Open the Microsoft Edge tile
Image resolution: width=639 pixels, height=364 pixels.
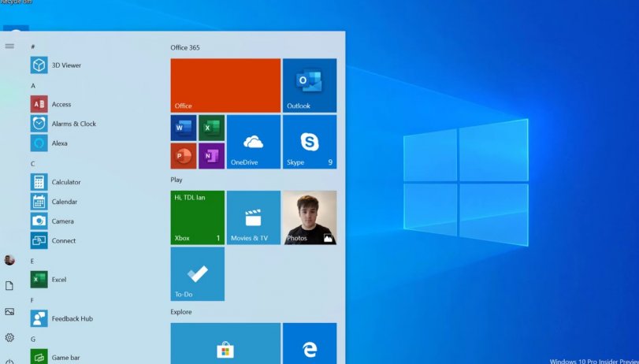310,344
